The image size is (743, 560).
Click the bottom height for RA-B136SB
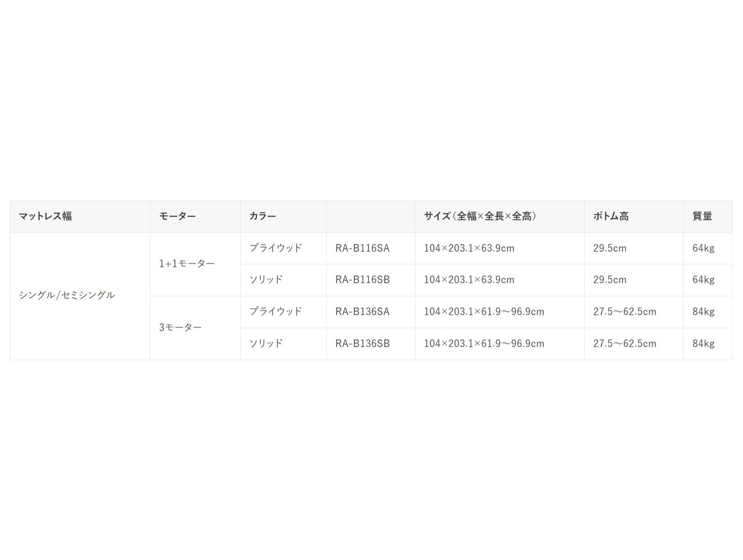click(625, 343)
